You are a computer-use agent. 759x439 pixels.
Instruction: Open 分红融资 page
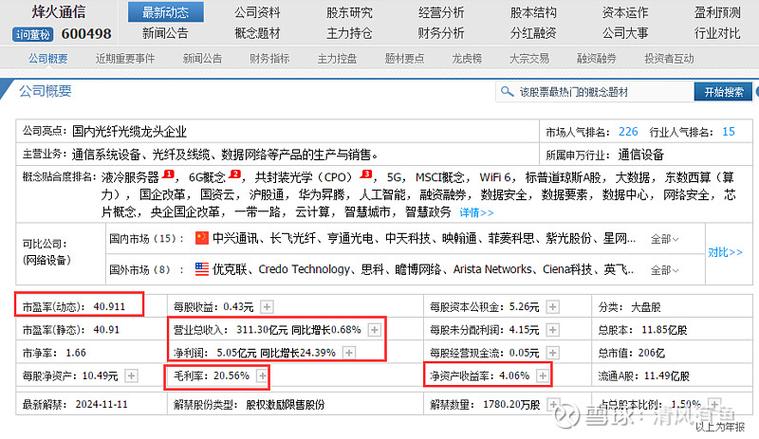[533, 33]
